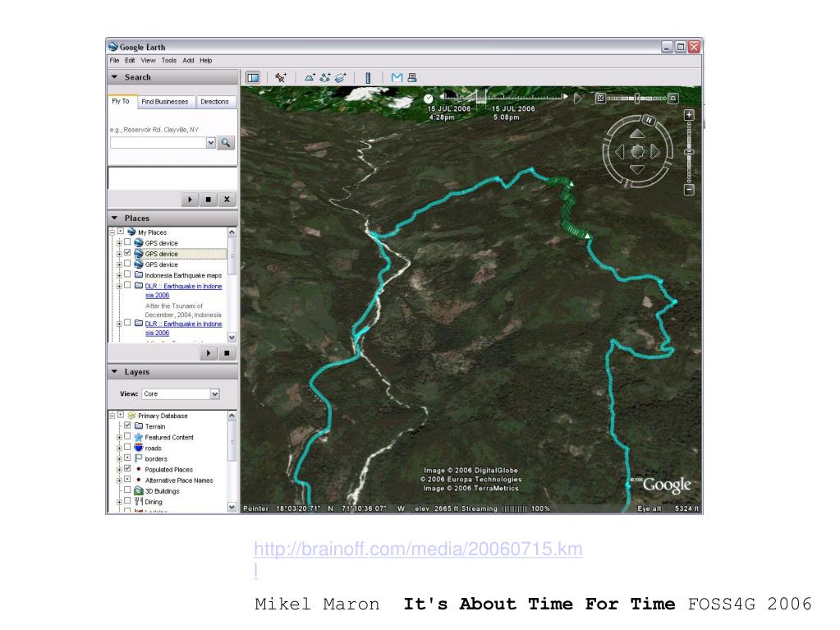Pan the view up with arrow
840x630 pixels.
click(637, 133)
